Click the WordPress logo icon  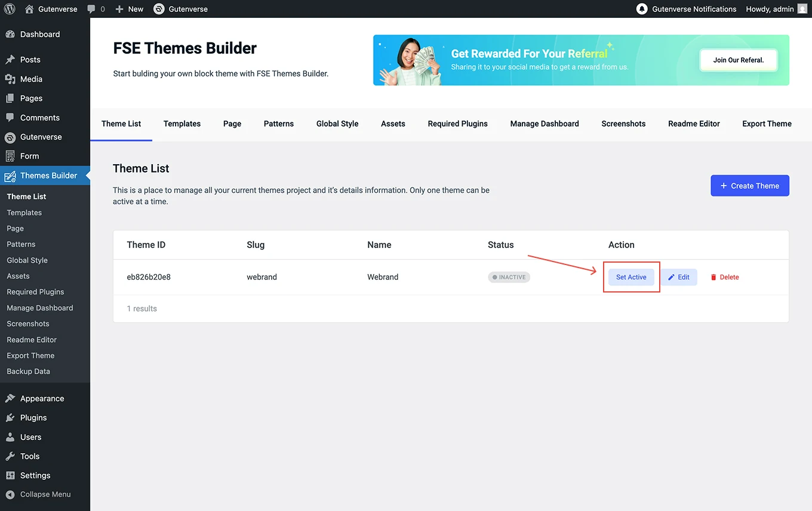[10, 9]
